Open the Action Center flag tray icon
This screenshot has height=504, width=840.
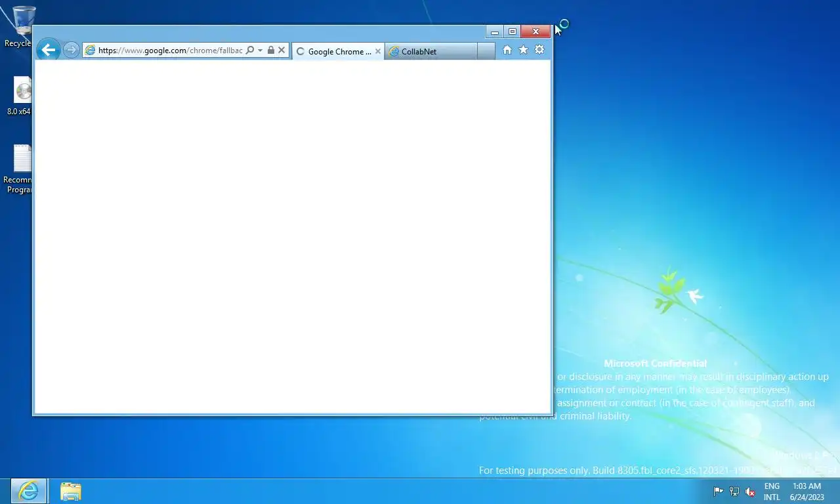[x=718, y=492]
